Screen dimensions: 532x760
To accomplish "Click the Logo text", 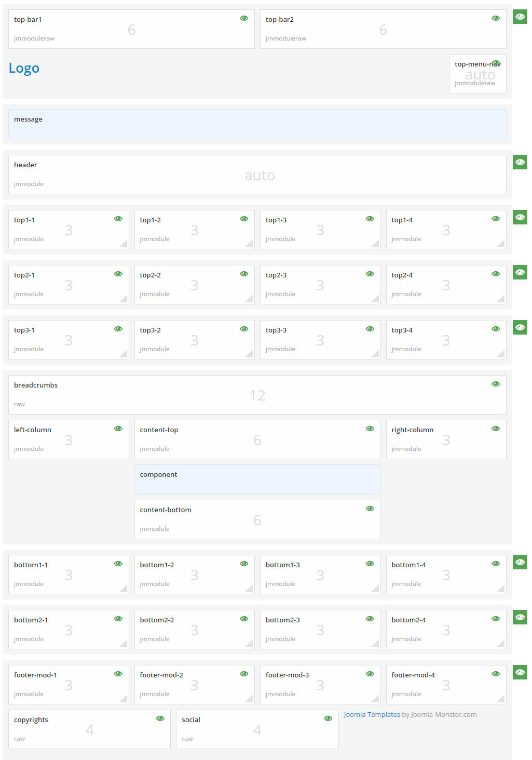I will tap(24, 68).
